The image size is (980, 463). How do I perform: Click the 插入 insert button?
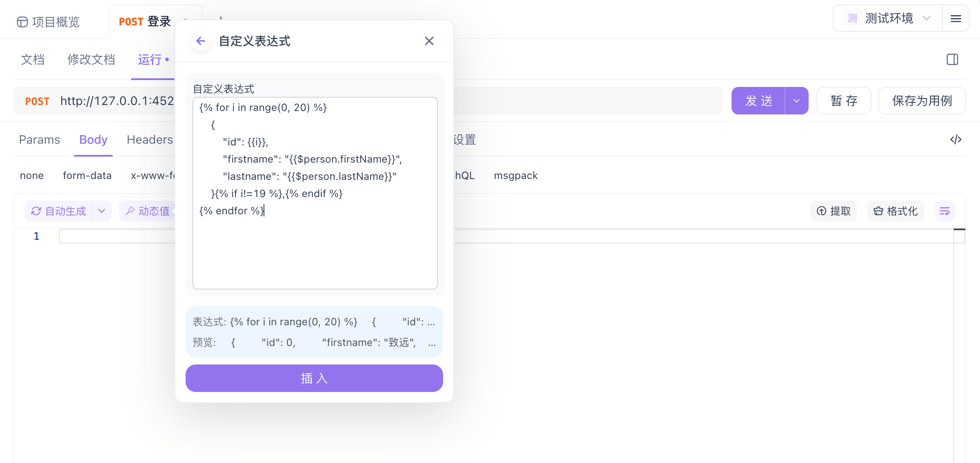[314, 378]
